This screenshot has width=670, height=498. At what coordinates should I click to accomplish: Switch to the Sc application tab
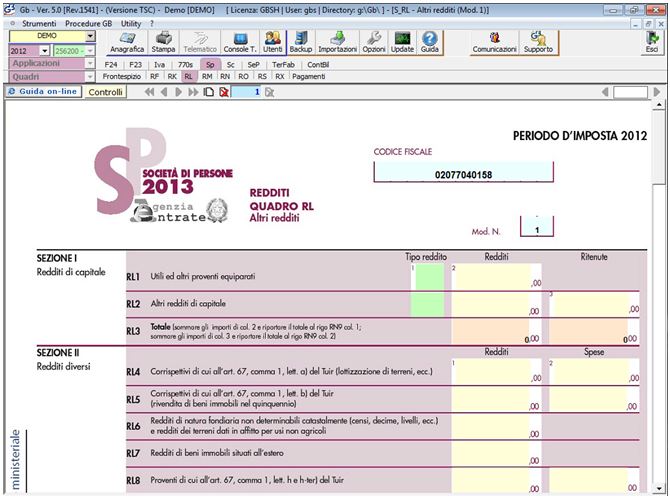click(x=231, y=65)
